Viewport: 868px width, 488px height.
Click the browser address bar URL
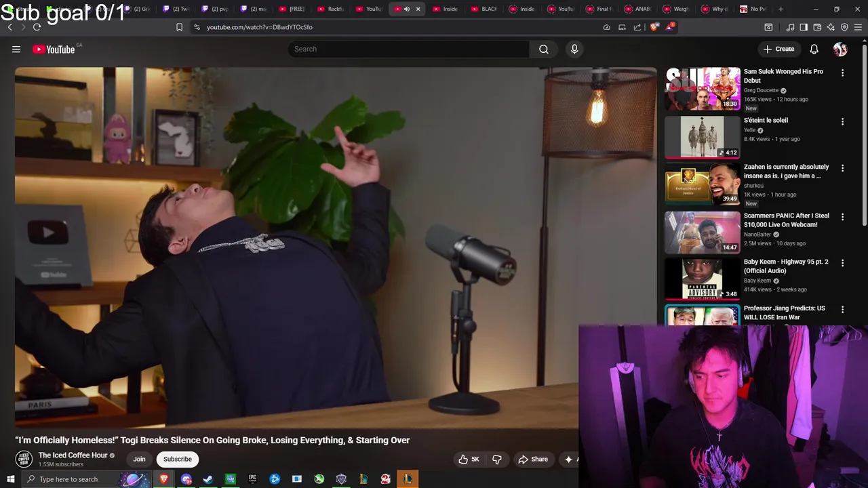coord(260,27)
